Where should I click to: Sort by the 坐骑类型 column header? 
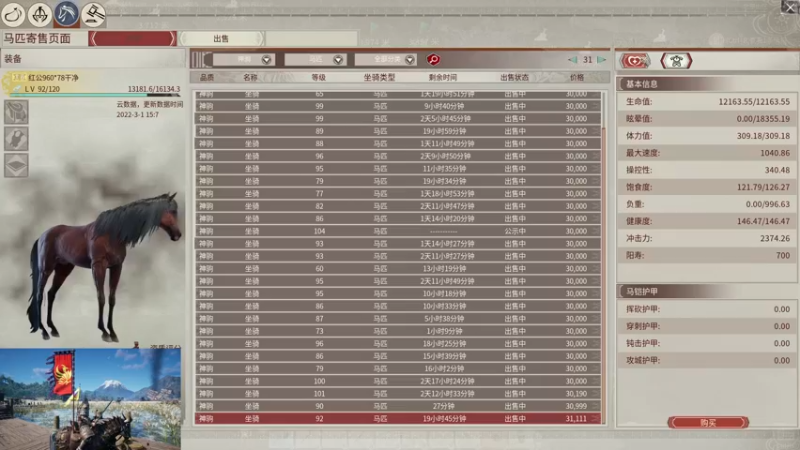coord(379,78)
